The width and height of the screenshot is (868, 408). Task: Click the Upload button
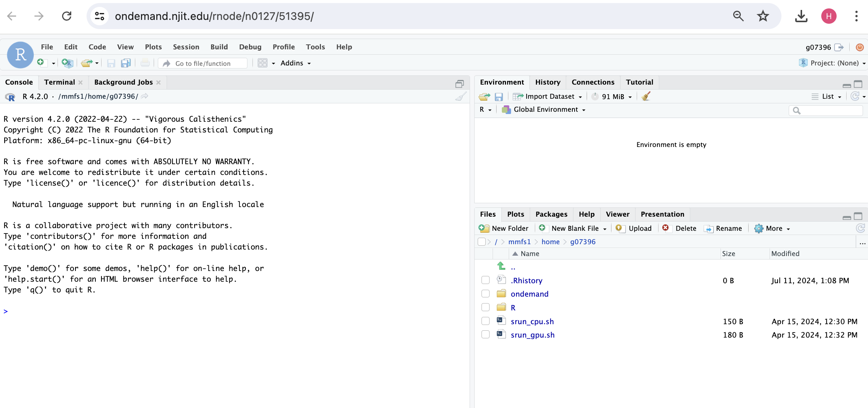pos(634,228)
